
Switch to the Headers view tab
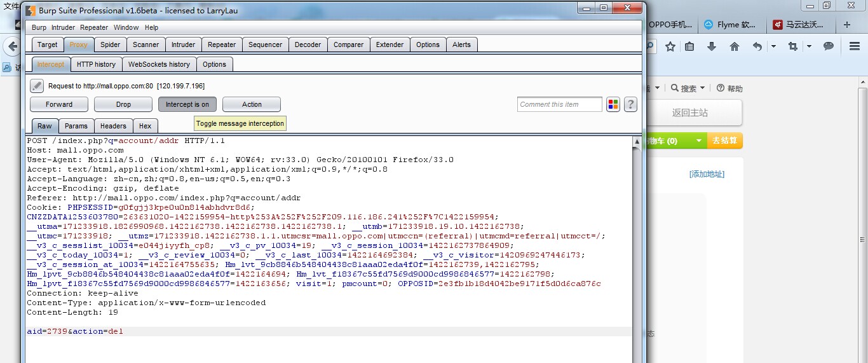tap(114, 126)
